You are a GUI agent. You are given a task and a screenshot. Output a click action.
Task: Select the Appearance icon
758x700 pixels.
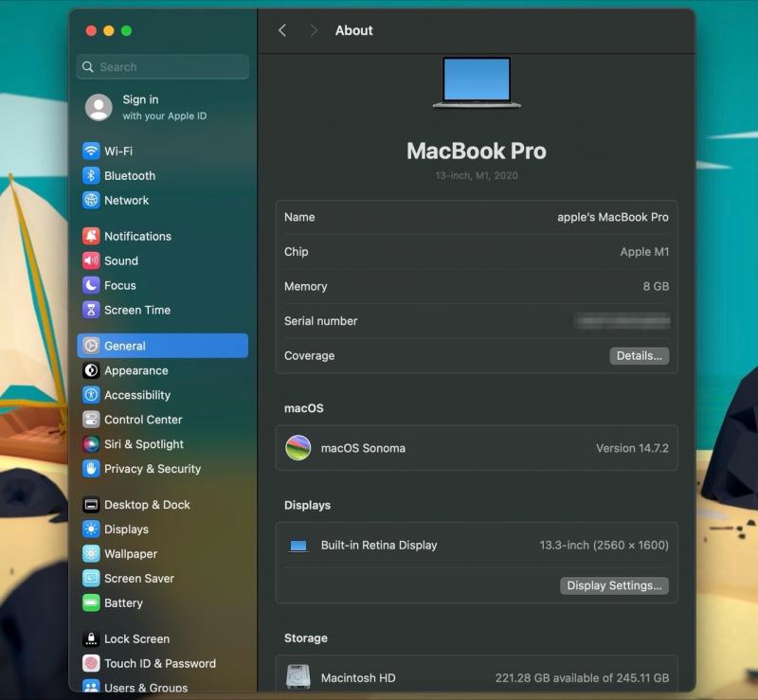click(91, 370)
